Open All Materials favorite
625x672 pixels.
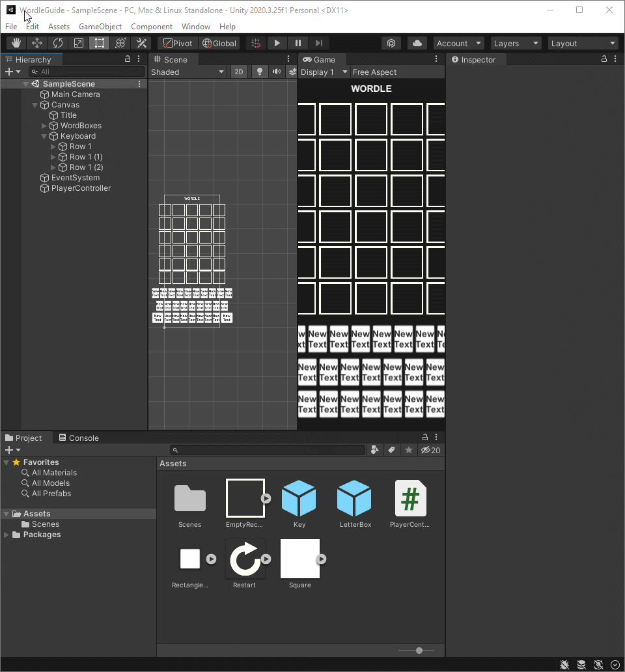point(54,473)
